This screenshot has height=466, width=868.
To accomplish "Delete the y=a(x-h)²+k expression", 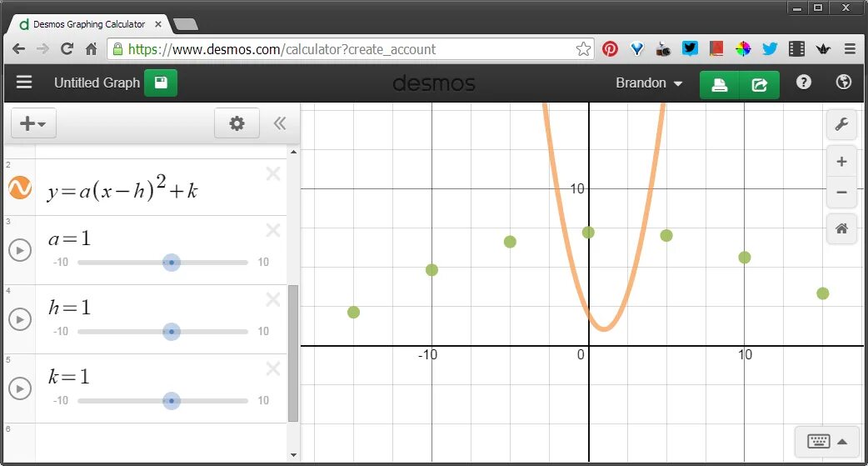I will pyautogui.click(x=273, y=174).
